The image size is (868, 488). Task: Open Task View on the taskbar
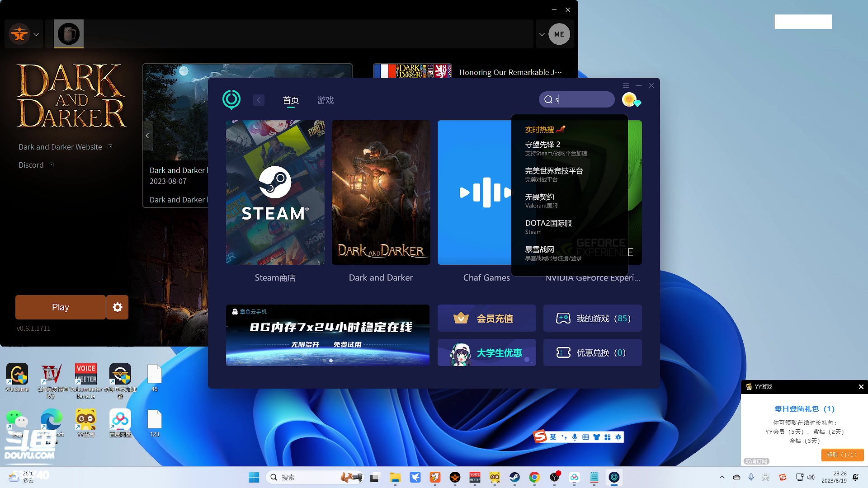pos(375,477)
